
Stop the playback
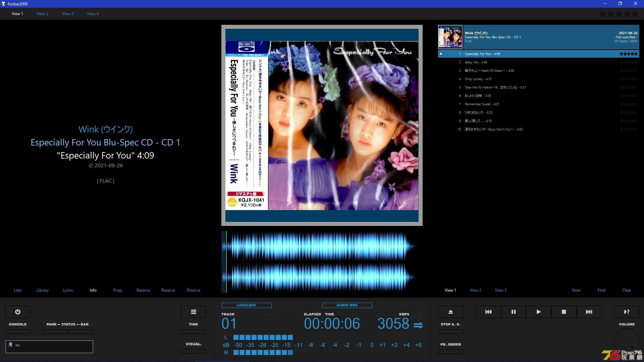point(564,312)
